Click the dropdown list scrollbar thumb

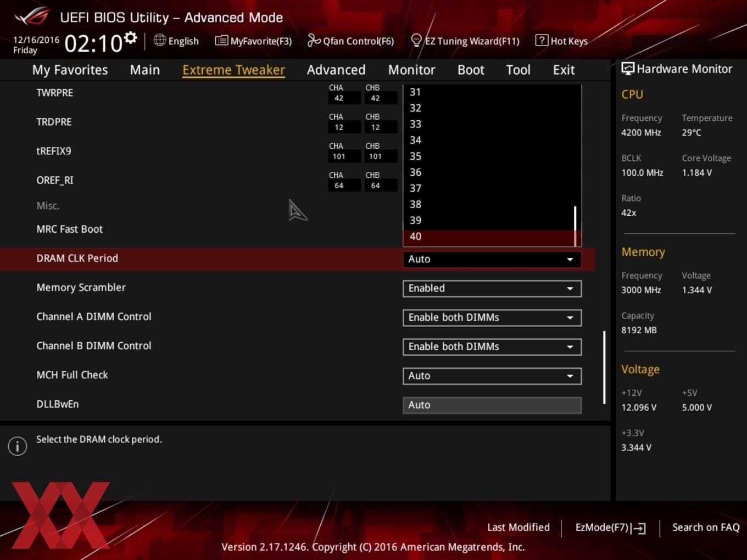tap(575, 226)
